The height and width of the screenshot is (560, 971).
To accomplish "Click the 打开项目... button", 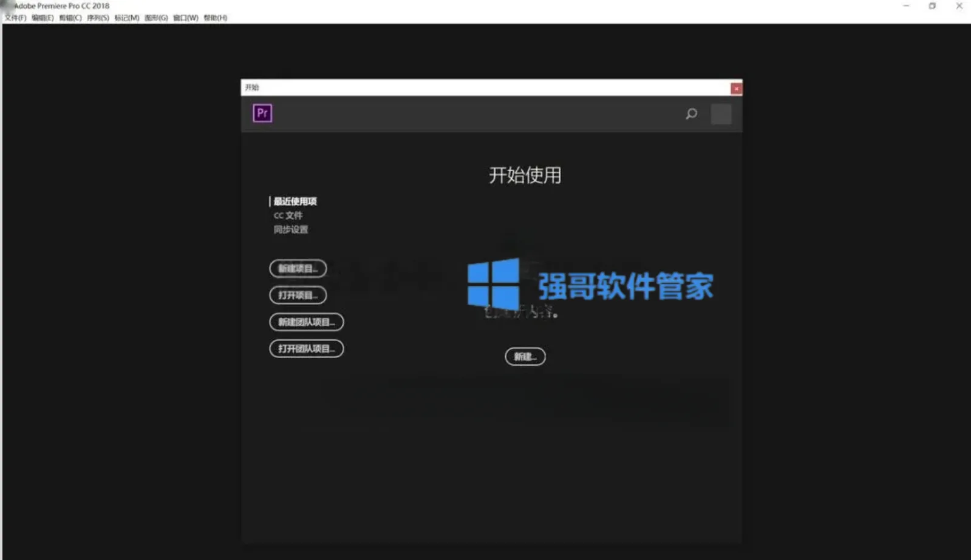I will pyautogui.click(x=298, y=295).
